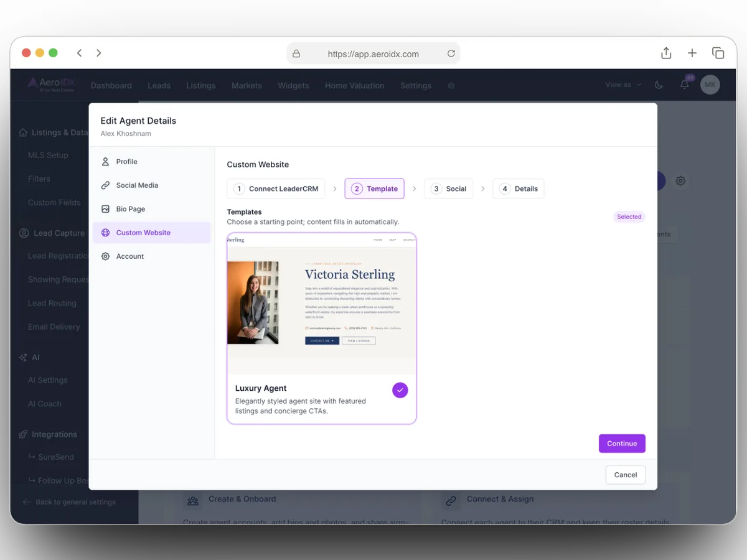Click the Connect & Assign link icon
This screenshot has height=560, width=747.
(x=451, y=500)
